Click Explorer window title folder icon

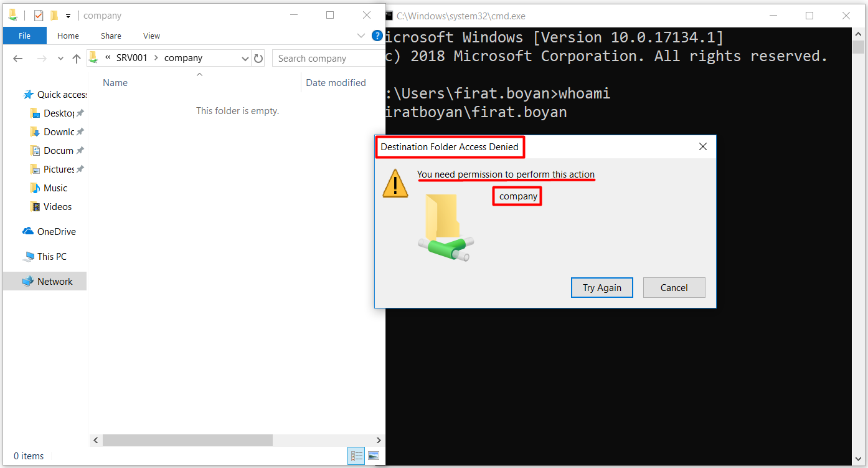12,16
